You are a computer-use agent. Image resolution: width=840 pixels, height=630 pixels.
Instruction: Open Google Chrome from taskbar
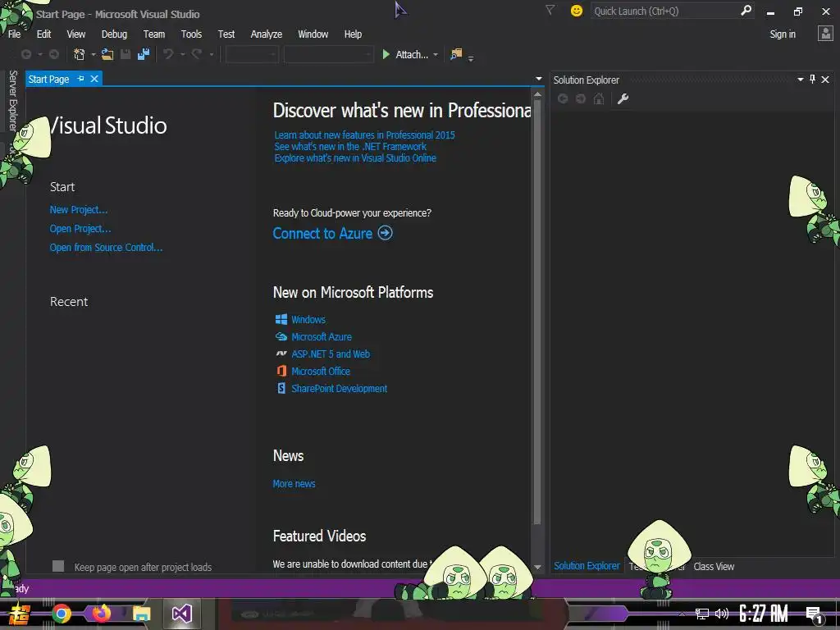pos(62,614)
